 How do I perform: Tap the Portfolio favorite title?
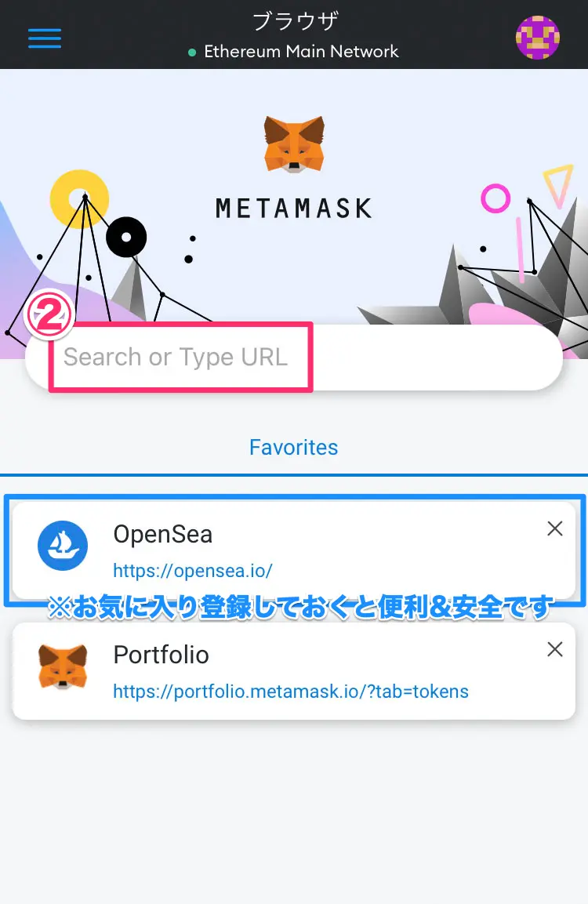tap(161, 655)
